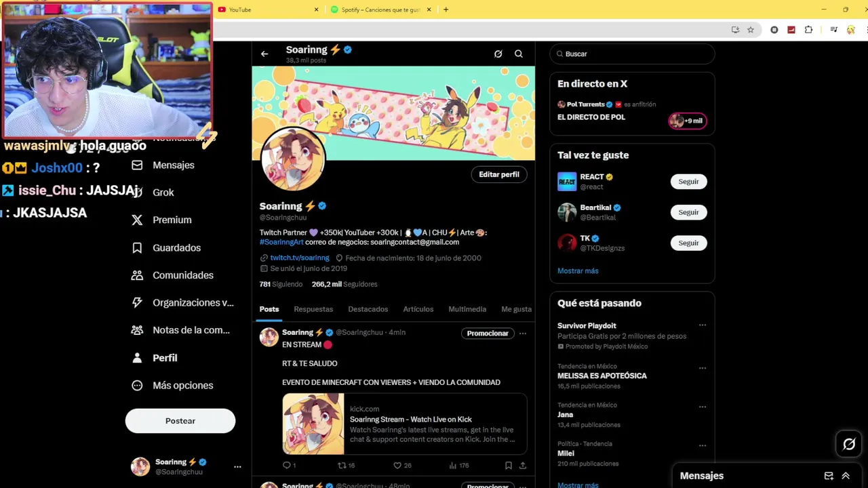Open Más opciones in the sidebar

pos(172,386)
